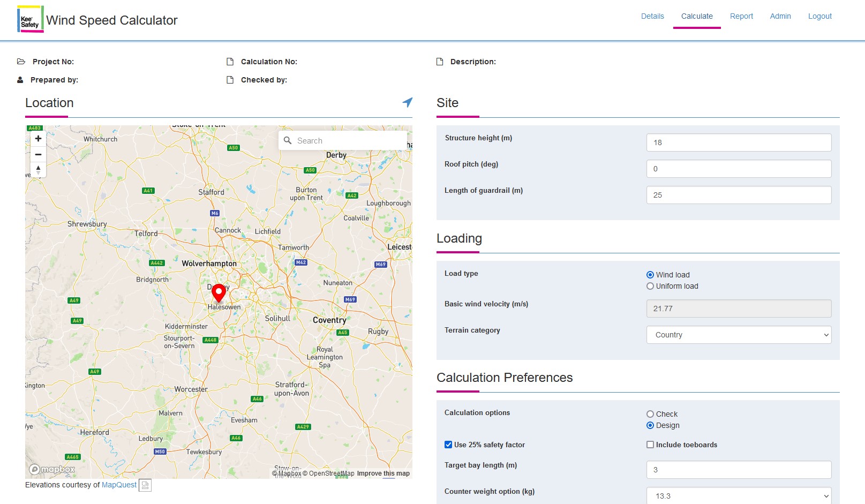The width and height of the screenshot is (865, 504).
Task: Click the locate-me arrow icon beside Location
Action: click(407, 102)
